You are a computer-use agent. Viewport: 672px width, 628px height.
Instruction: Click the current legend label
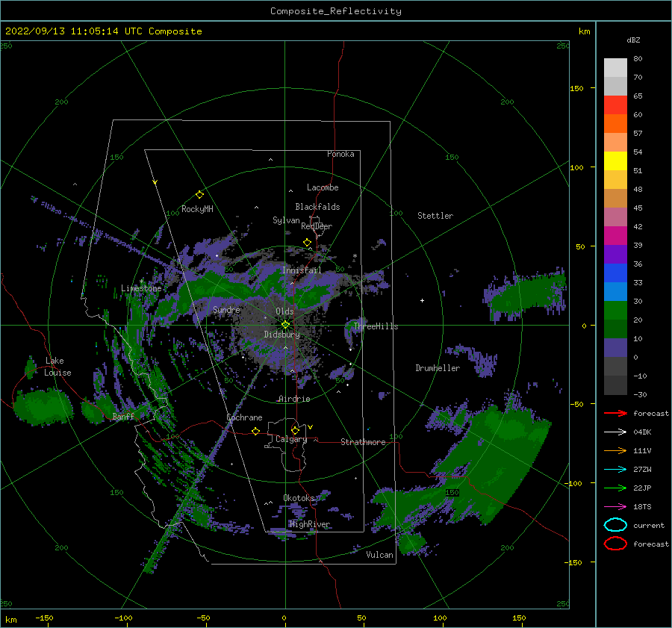(649, 525)
